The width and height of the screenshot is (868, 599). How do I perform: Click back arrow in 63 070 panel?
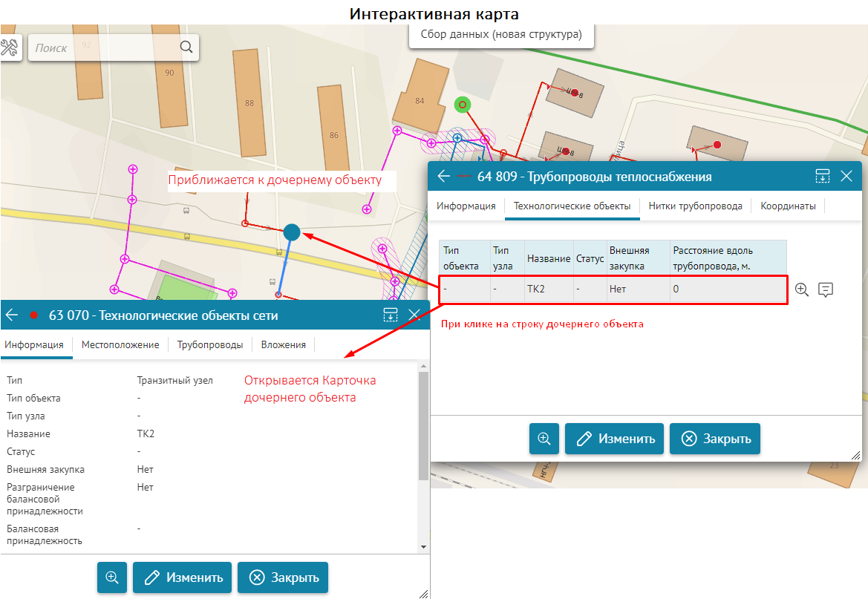point(12,315)
